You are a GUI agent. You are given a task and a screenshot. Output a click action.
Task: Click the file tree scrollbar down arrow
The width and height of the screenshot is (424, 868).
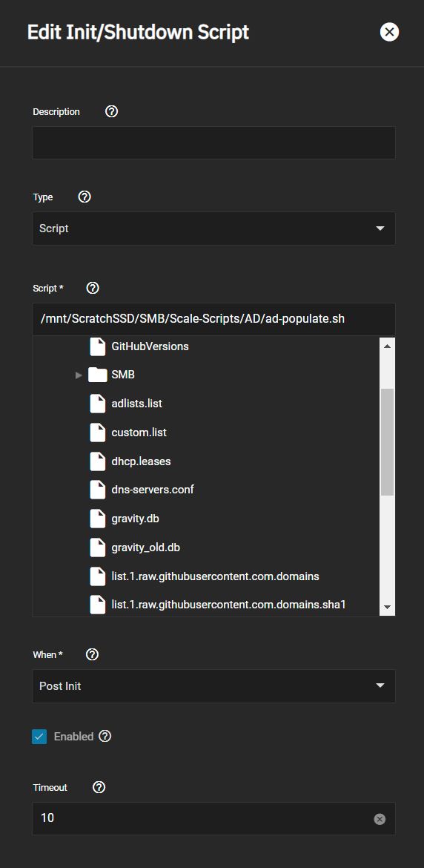pos(387,608)
